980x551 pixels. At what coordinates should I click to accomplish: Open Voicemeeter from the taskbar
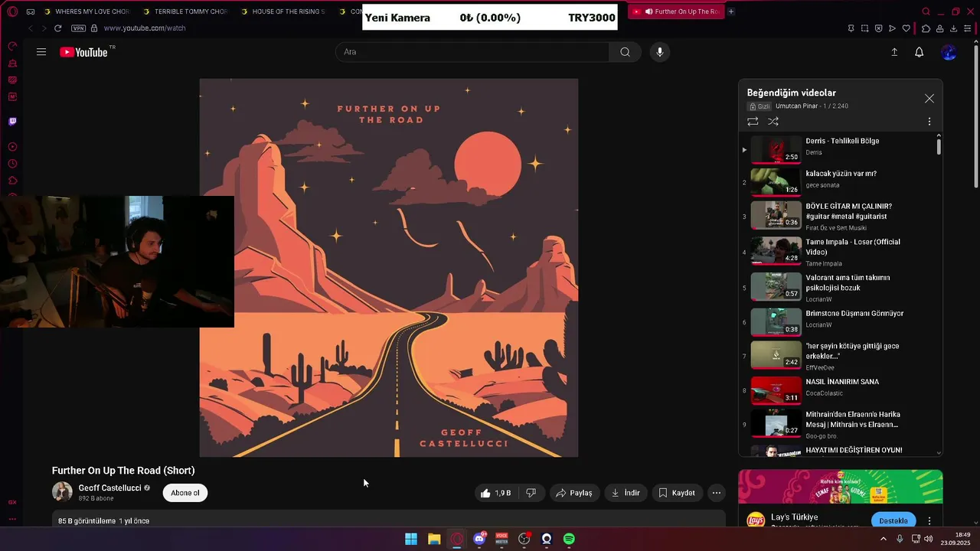[x=501, y=539]
